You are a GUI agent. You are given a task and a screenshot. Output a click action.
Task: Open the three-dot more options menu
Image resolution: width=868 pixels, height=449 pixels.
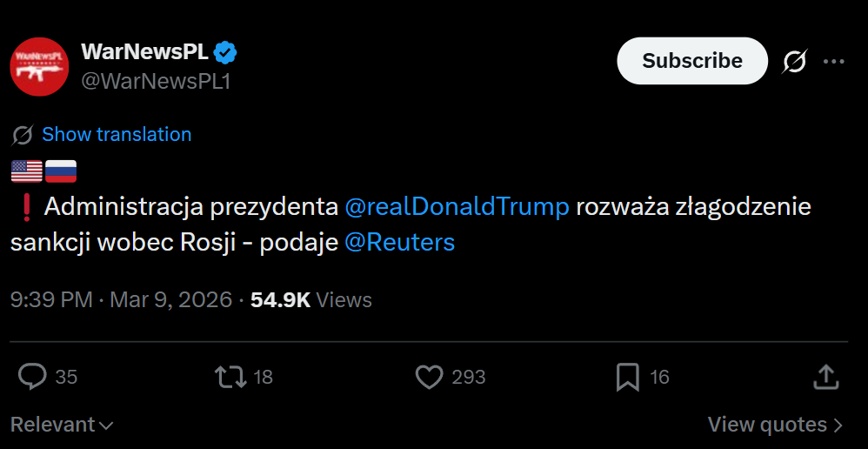[x=834, y=61]
